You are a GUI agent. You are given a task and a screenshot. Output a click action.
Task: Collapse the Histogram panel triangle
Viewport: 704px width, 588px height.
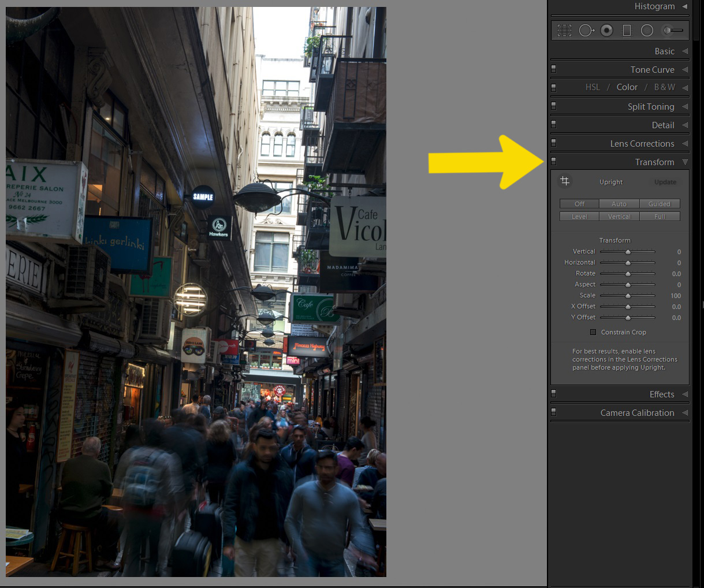[685, 6]
